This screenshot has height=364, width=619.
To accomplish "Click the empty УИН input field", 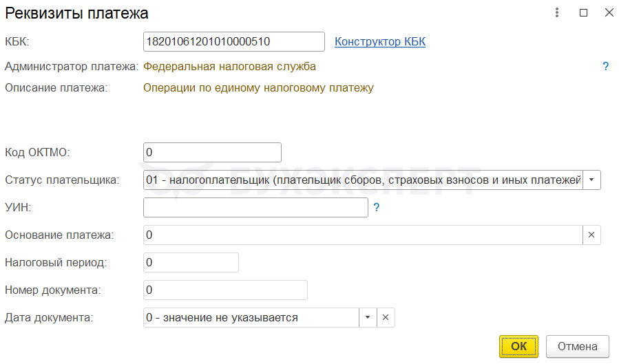I will tap(255, 207).
